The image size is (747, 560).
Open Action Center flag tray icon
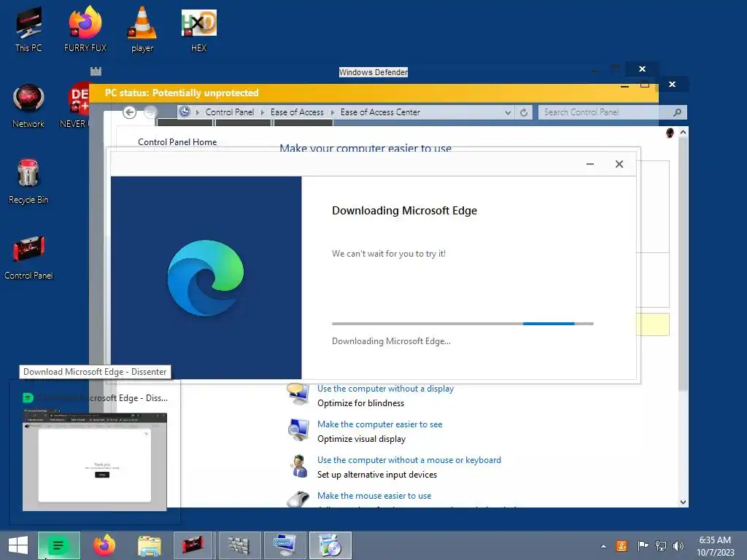[643, 546]
